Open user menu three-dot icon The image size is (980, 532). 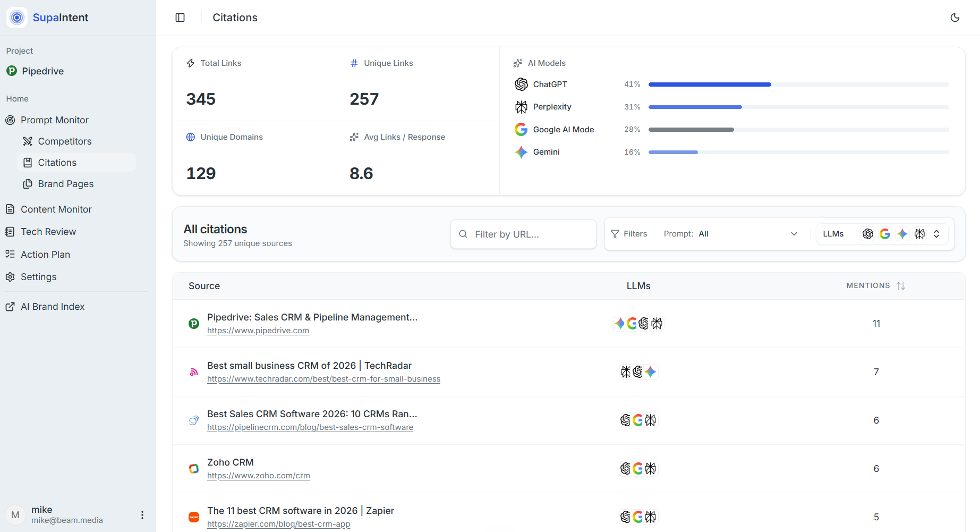coord(142,515)
